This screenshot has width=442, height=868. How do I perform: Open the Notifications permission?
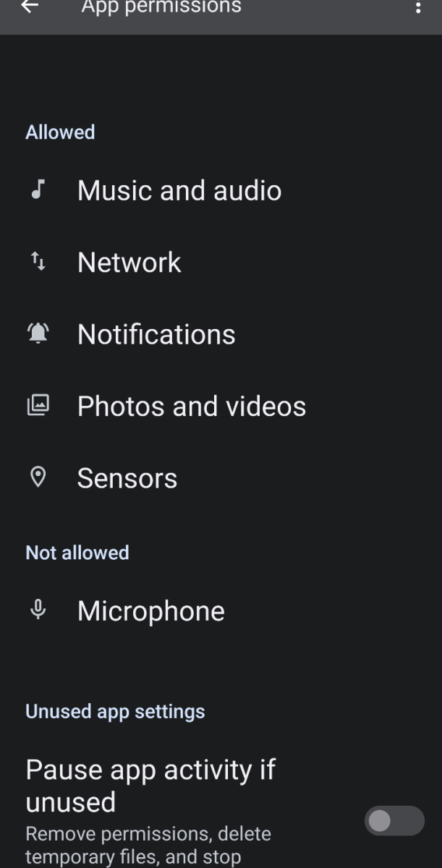tap(156, 333)
